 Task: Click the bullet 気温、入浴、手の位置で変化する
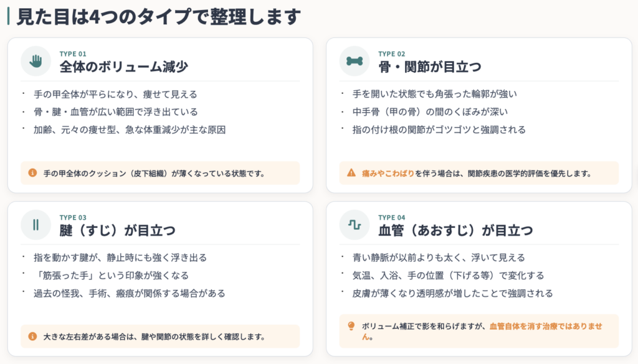[448, 276]
